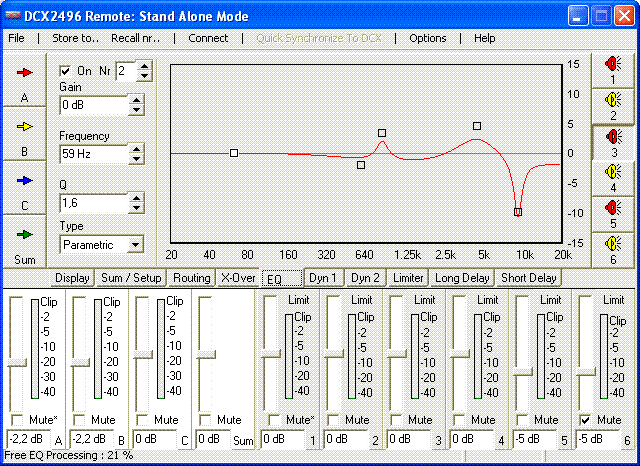This screenshot has height=466, width=640.
Task: Switch to the Sum / Setup tab
Action: pos(131,278)
